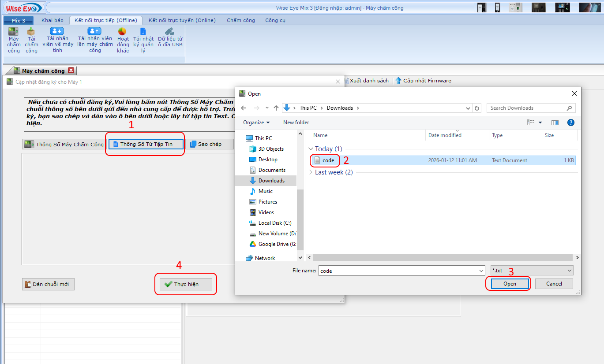The height and width of the screenshot is (364, 604).
Task: Click Tải nhật ký quản lý icon
Action: pyautogui.click(x=143, y=32)
